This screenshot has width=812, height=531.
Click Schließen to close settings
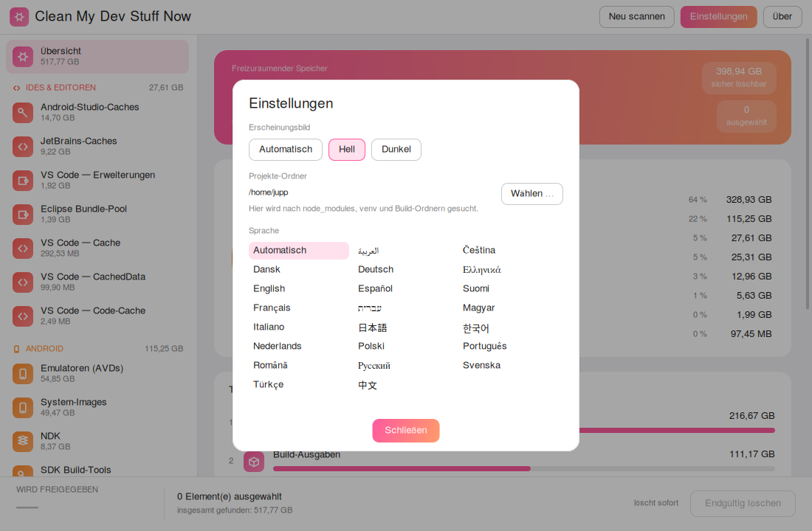pyautogui.click(x=406, y=431)
